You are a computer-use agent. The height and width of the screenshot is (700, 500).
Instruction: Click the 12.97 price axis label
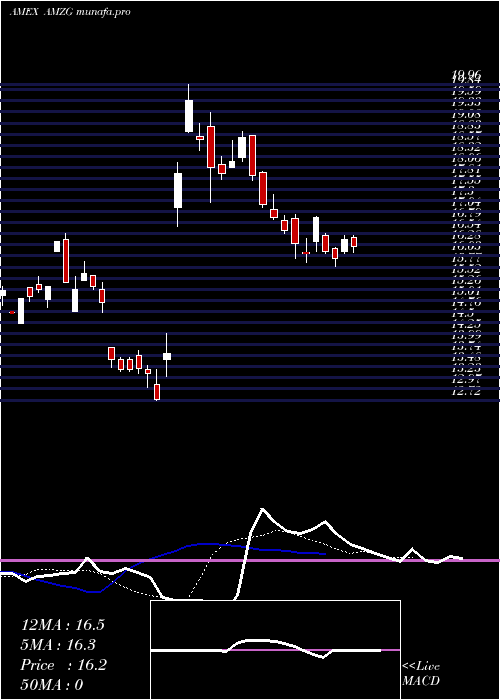point(466,380)
